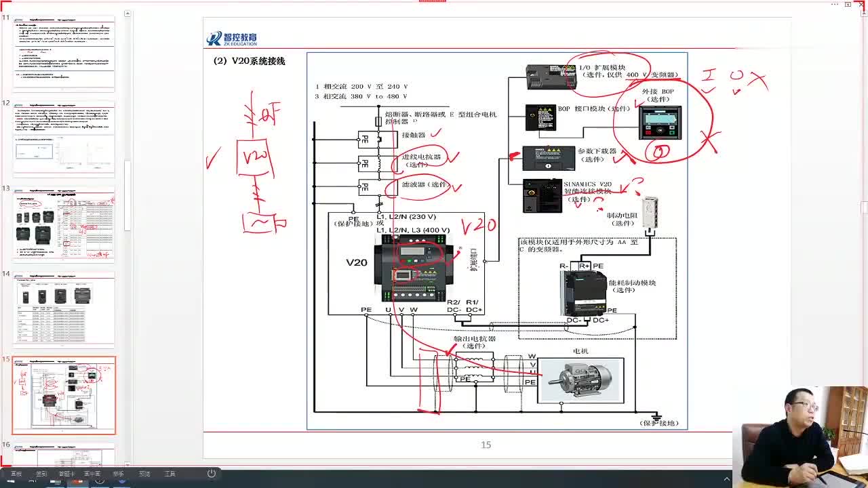Click the BOP 接口模块 device image
Screen dimensions: 868x488
(540, 117)
